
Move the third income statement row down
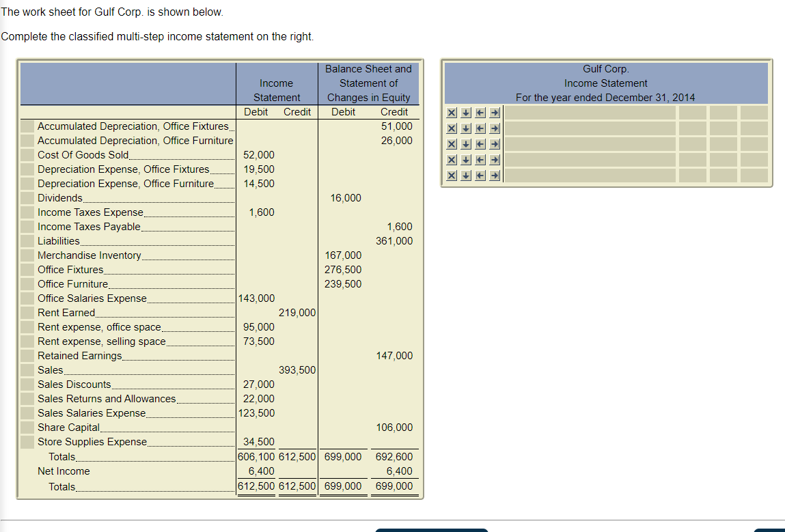[466, 143]
